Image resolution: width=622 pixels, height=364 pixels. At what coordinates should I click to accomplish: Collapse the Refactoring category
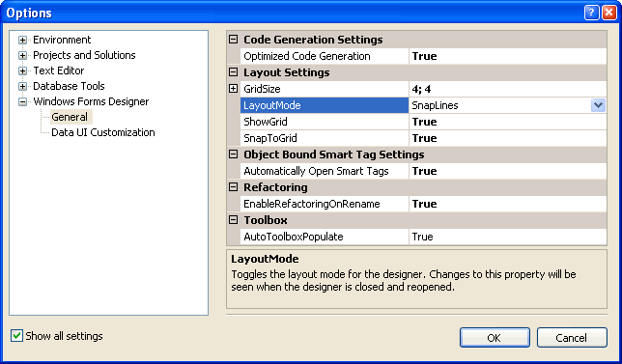[234, 187]
